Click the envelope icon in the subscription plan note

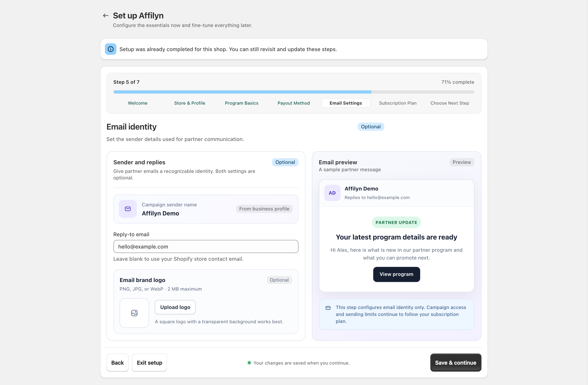click(328, 308)
